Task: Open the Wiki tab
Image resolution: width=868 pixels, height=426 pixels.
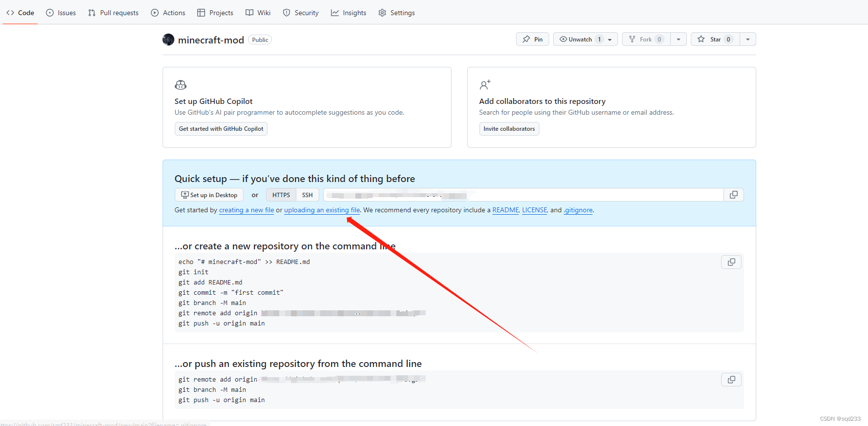Action: click(258, 13)
